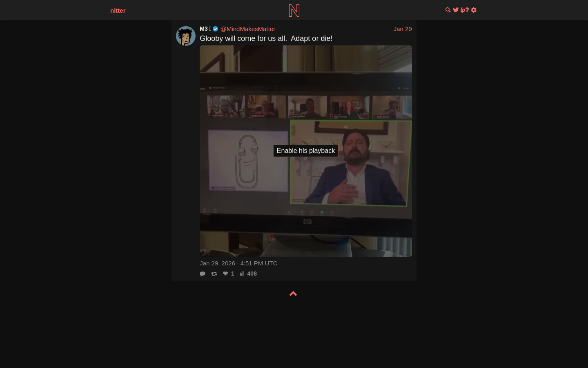Click the paperclip drawing in the video
This screenshot has width=588, height=368.
[x=247, y=162]
